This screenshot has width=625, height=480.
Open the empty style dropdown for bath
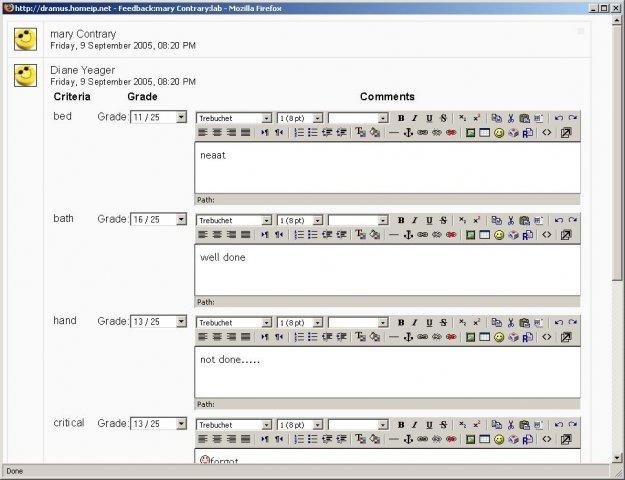(x=358, y=220)
